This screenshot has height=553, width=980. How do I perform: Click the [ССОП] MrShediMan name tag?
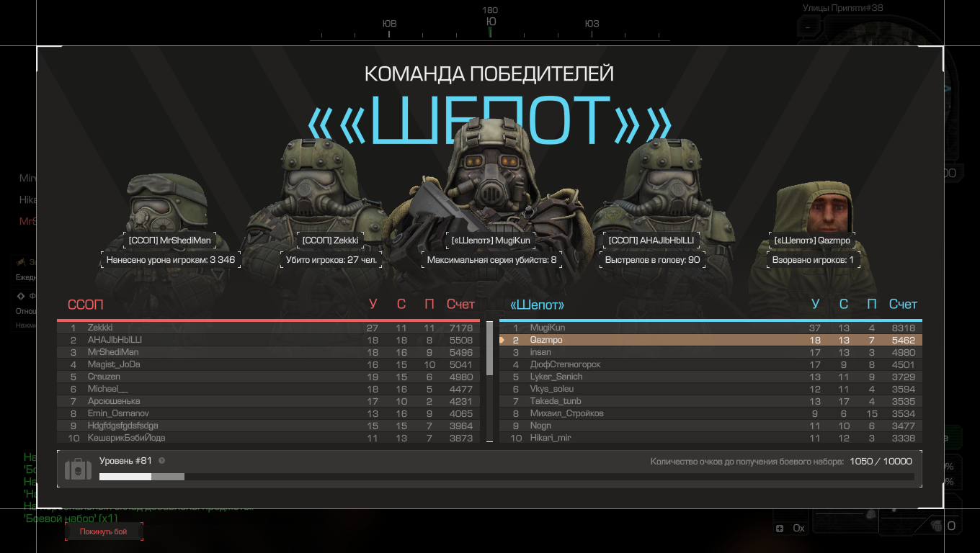pos(170,240)
